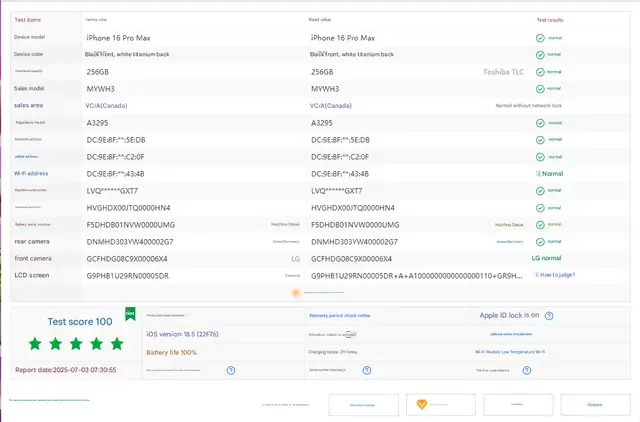
Task: Click the Test items column header
Action: tap(28, 20)
